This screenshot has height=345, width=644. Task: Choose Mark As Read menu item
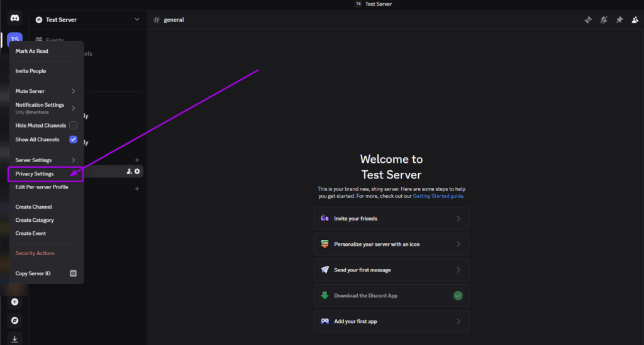(x=45, y=51)
